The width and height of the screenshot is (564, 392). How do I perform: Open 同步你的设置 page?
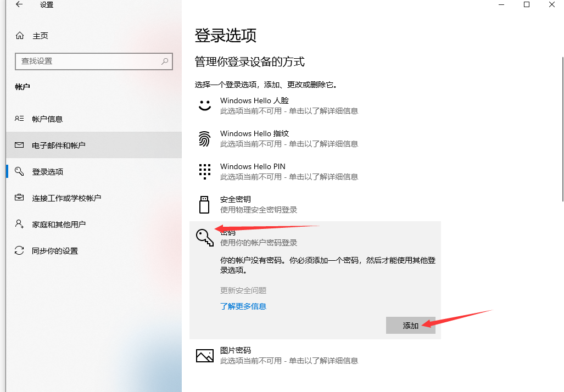coord(55,251)
